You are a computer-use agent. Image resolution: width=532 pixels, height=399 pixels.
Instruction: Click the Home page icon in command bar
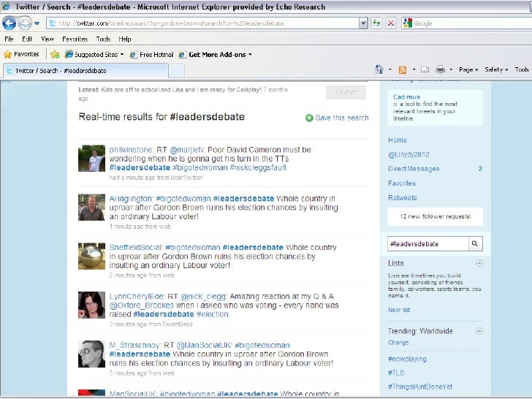[x=379, y=69]
